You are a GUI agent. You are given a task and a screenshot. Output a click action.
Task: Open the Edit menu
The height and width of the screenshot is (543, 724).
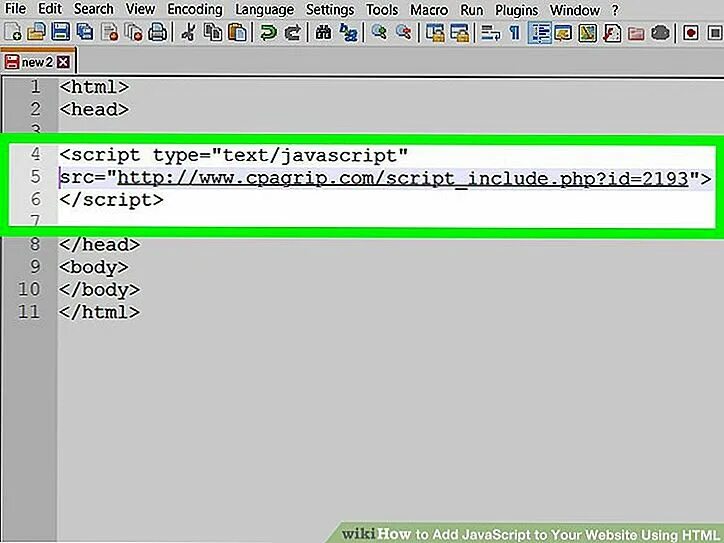pyautogui.click(x=49, y=8)
